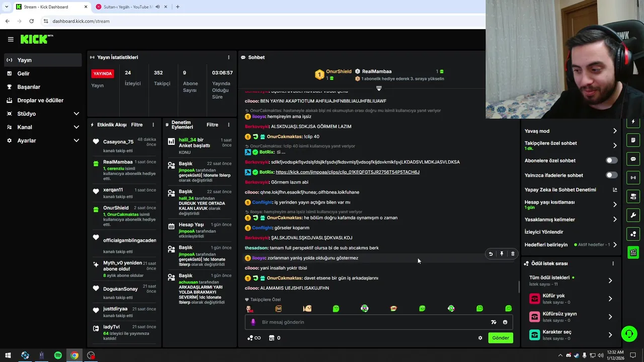
Task: Click the purple microphone icon in chat input
Action: [253, 322]
